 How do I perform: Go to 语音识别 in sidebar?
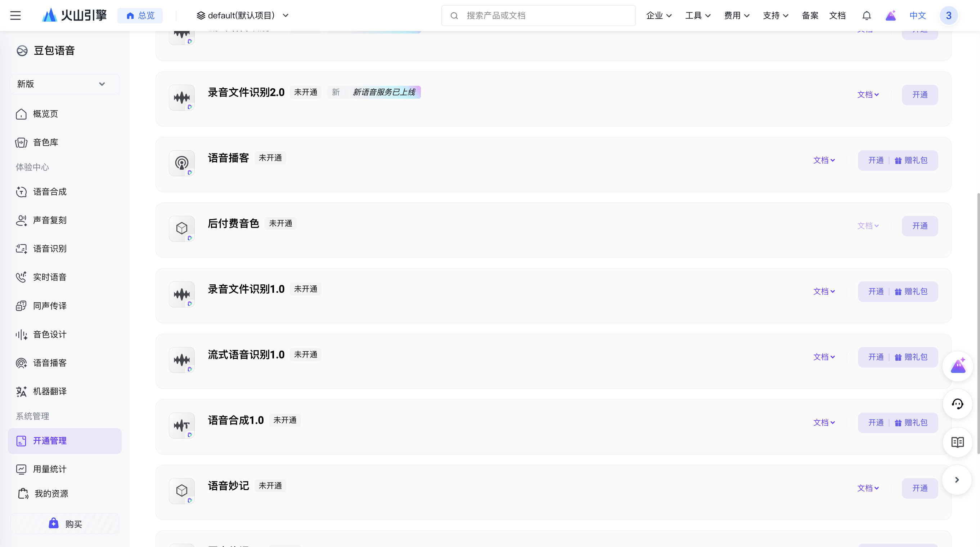coord(65,249)
